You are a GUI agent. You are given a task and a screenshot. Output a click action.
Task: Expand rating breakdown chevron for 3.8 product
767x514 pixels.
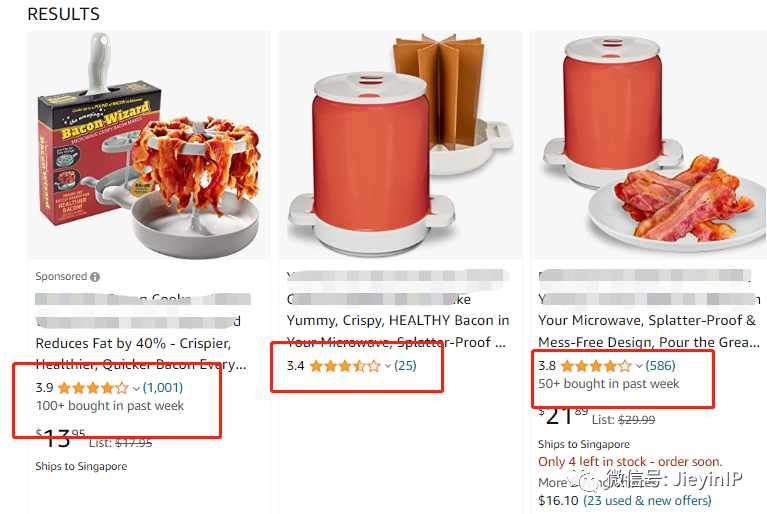point(639,366)
